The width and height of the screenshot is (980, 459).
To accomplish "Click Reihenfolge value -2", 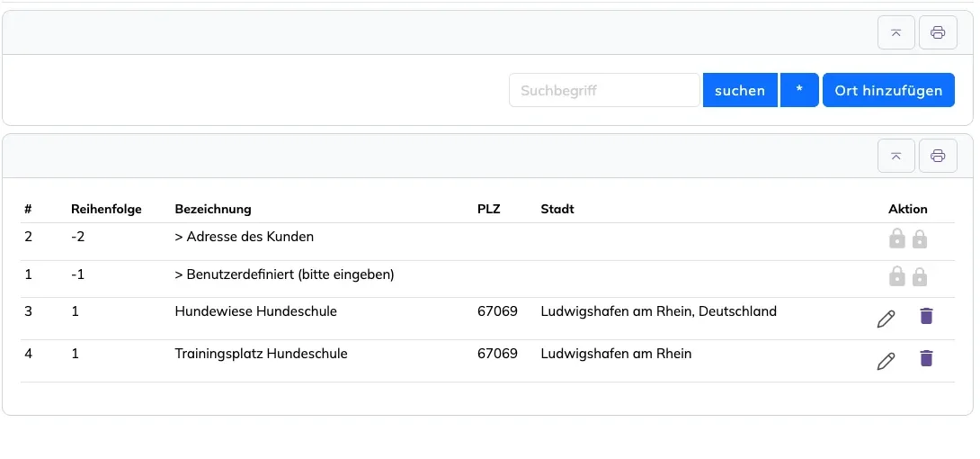I will click(x=77, y=237).
